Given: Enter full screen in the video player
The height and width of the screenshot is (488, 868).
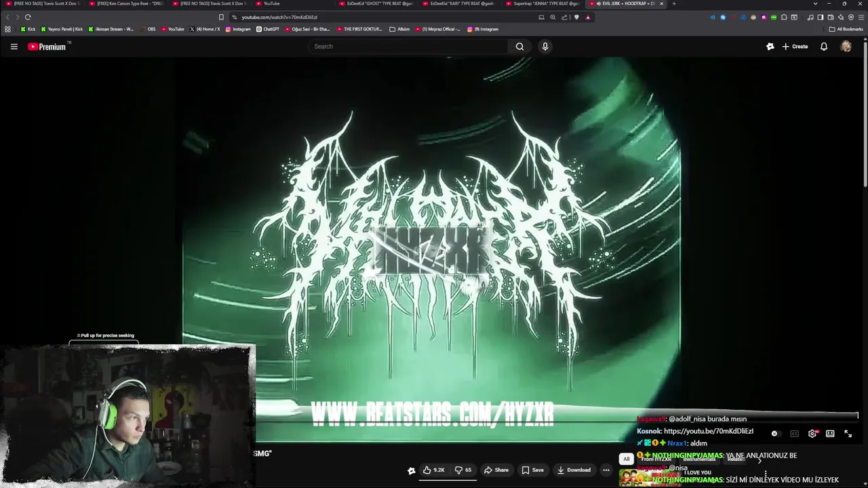Looking at the screenshot, I should (848, 434).
